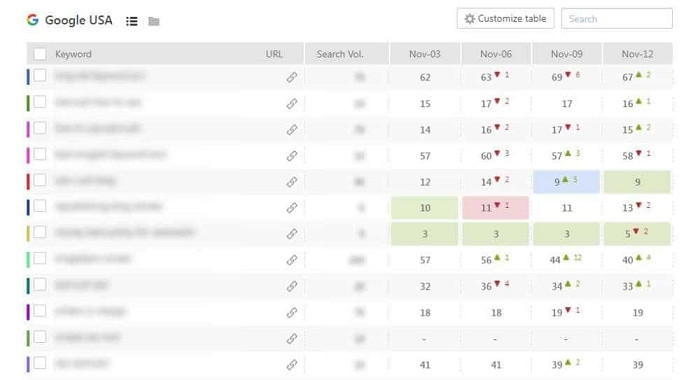Viewport: 700px width, 380px height.
Task: Open URL link icon in first row
Action: [292, 77]
